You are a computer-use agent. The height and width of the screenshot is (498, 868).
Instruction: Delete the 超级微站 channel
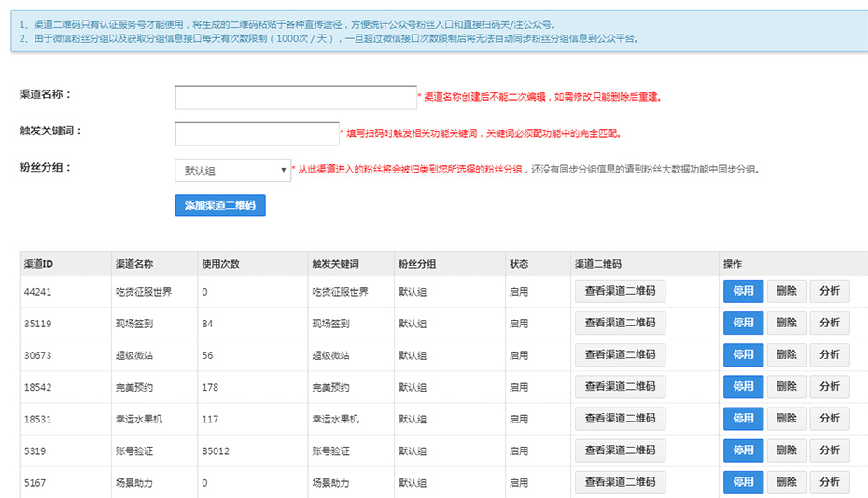point(787,354)
